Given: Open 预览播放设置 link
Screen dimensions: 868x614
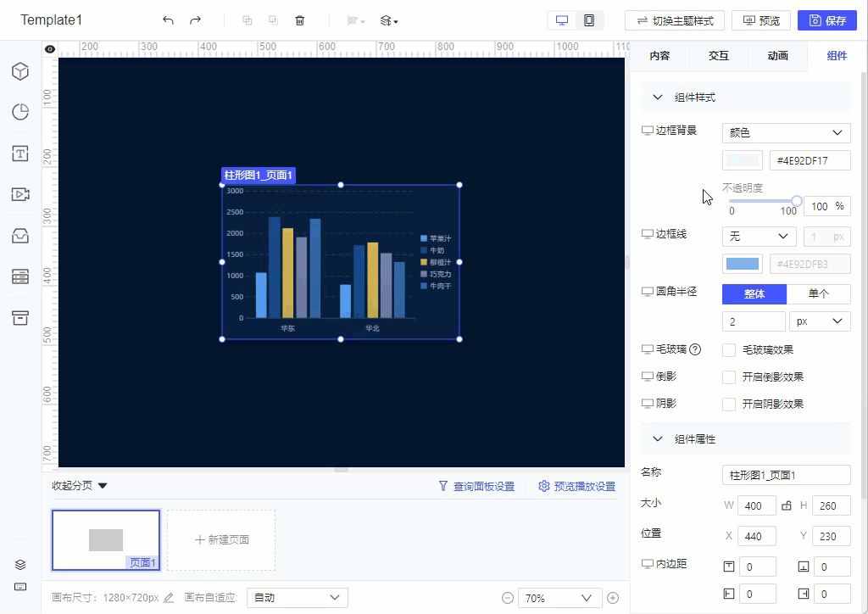Looking at the screenshot, I should 576,485.
